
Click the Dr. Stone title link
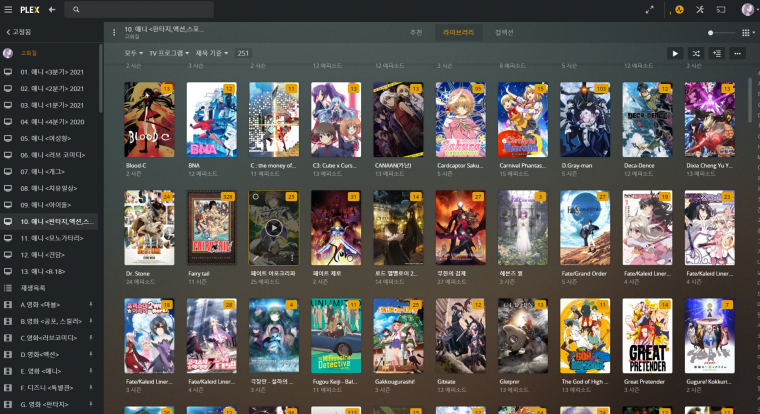tap(138, 274)
